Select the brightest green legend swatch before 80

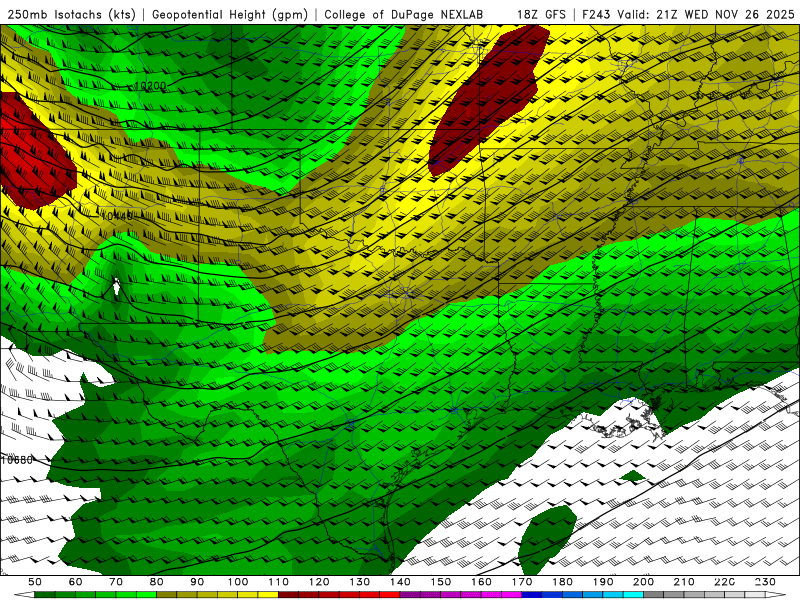[x=146, y=595]
